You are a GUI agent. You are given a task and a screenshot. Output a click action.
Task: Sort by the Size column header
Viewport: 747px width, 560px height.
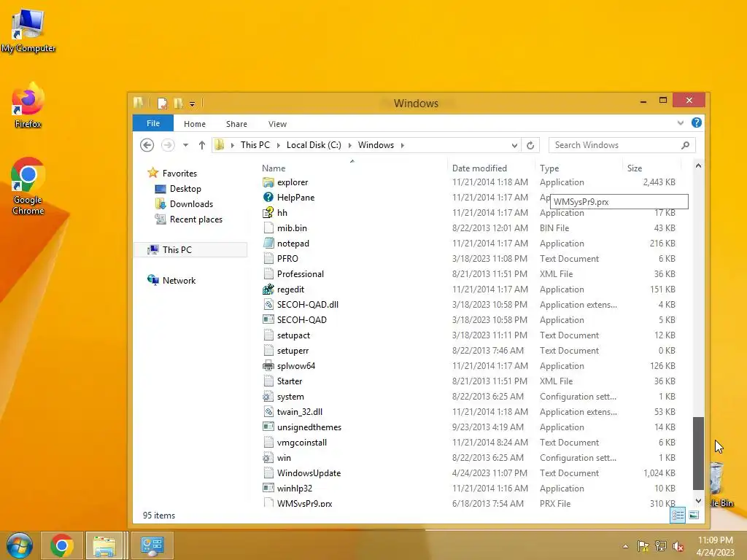[x=635, y=168]
